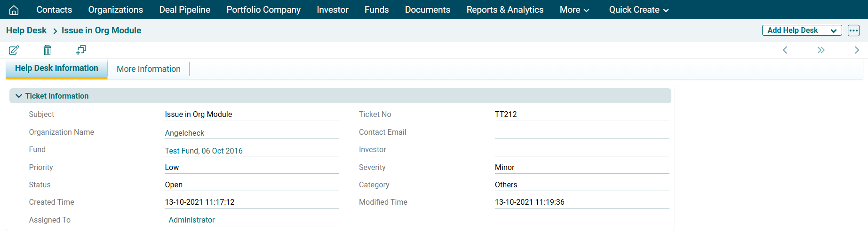Image resolution: width=868 pixels, height=231 pixels.
Task: Expand the More menu
Action: point(574,10)
